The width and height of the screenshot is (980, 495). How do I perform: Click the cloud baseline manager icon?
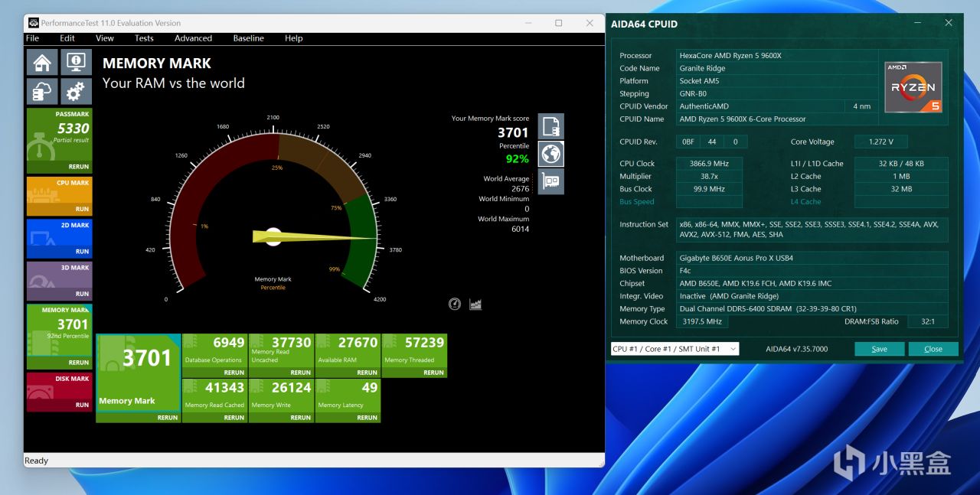point(42,92)
